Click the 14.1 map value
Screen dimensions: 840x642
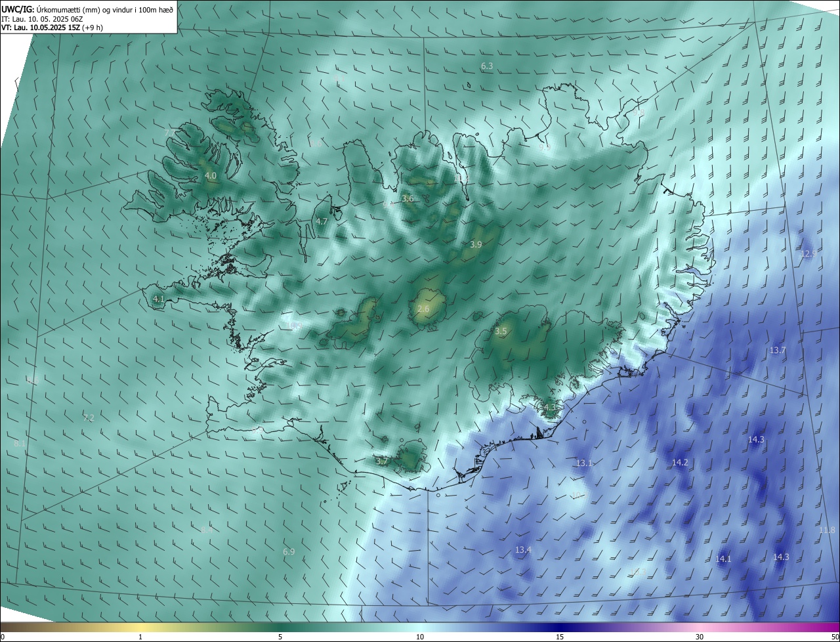point(723,559)
